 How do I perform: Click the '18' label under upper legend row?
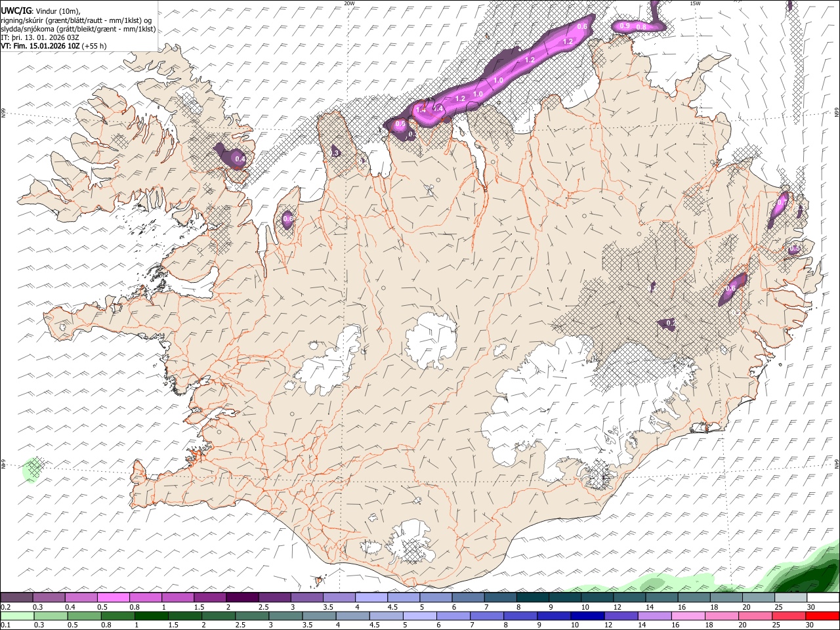coord(714,607)
